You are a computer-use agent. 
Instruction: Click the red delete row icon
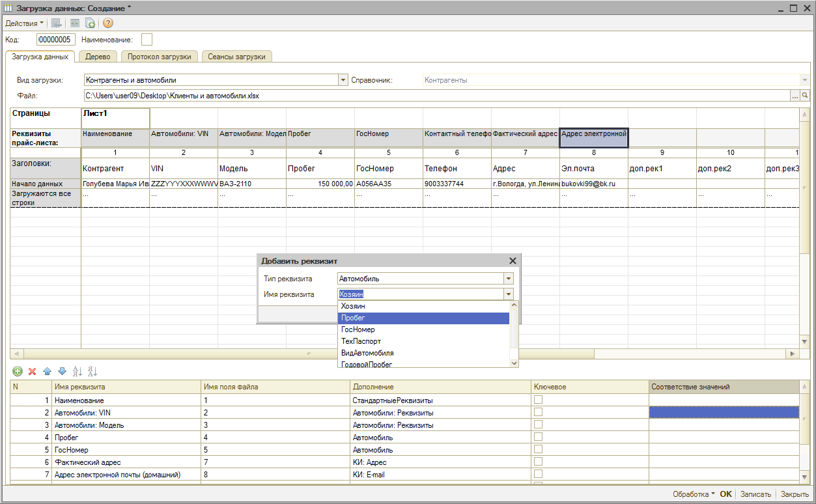(32, 371)
